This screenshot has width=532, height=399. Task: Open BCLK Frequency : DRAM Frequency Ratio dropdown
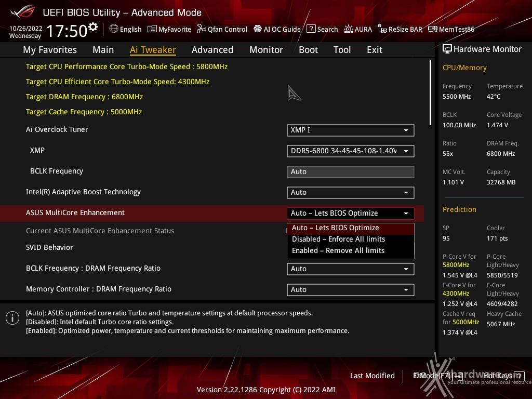(x=351, y=269)
